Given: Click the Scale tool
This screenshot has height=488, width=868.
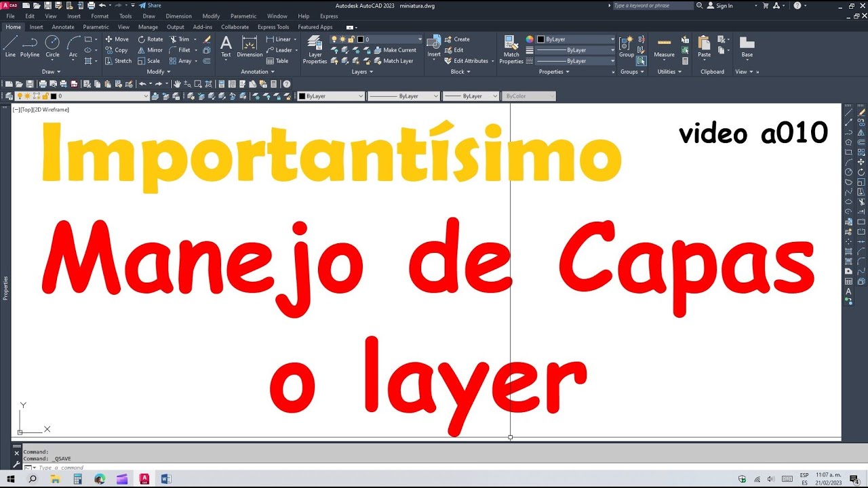Looking at the screenshot, I should [149, 61].
